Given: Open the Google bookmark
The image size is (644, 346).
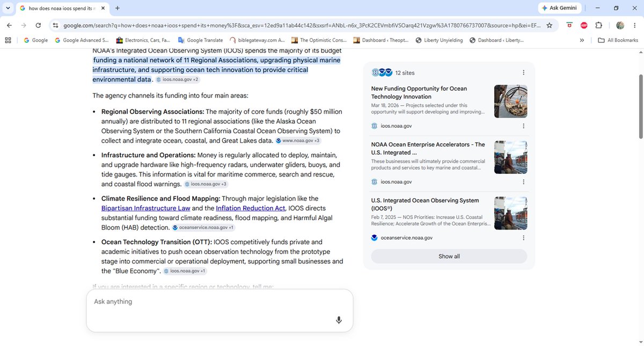Looking at the screenshot, I should [x=36, y=40].
